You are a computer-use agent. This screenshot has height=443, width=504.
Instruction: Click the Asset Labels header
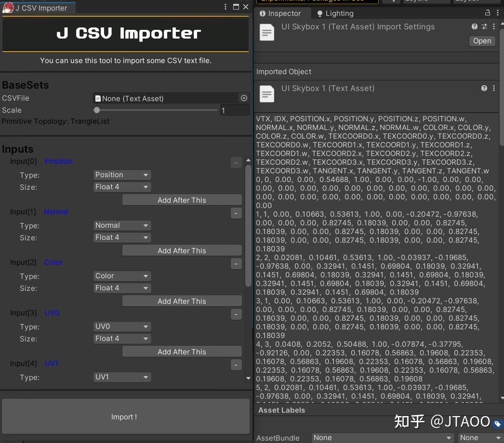tap(281, 410)
